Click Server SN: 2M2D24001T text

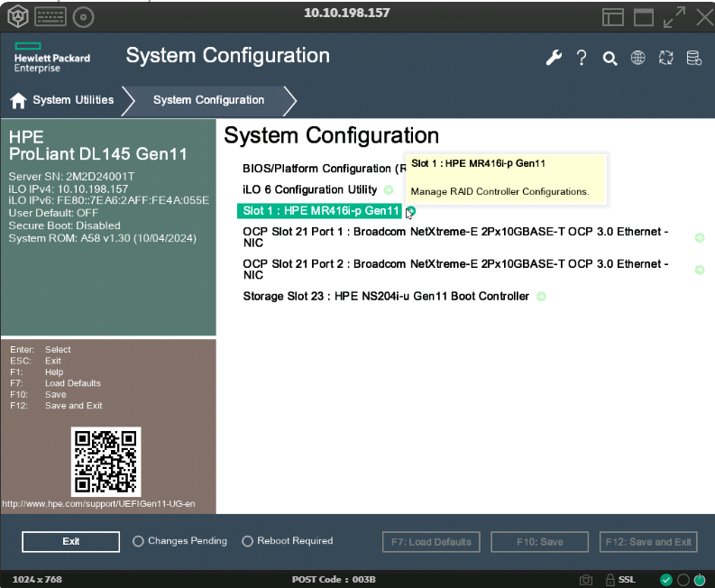(71, 177)
